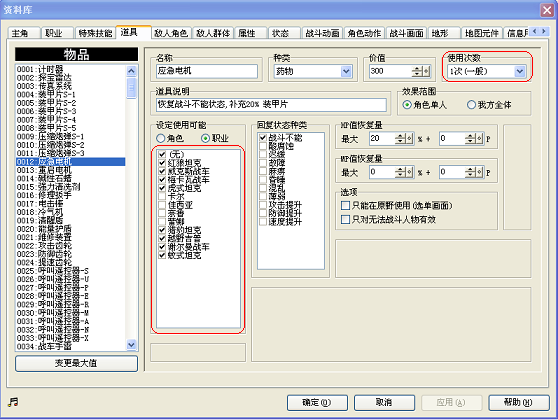
Task: Toggle the 越野吉普 checkbox
Action: pyautogui.click(x=162, y=238)
